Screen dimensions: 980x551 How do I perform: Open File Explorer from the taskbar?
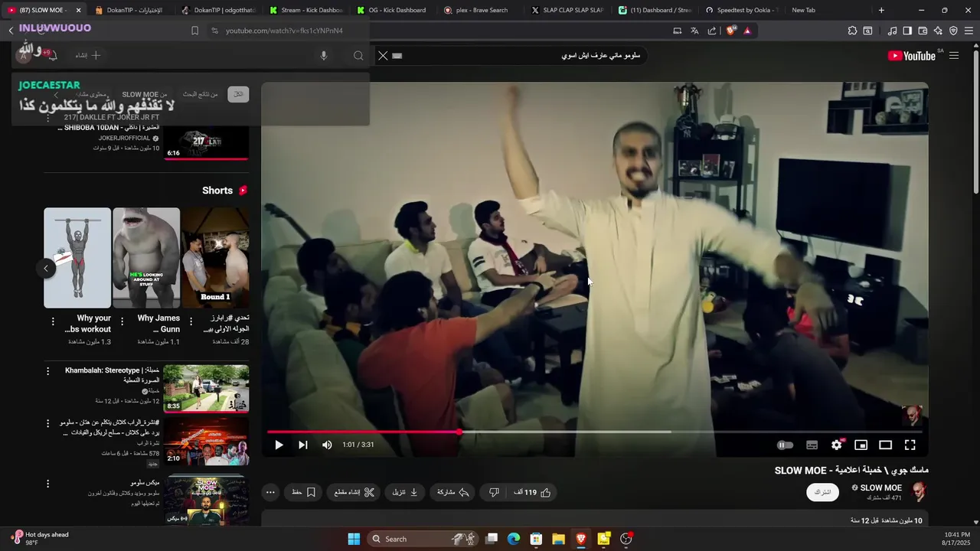(558, 539)
